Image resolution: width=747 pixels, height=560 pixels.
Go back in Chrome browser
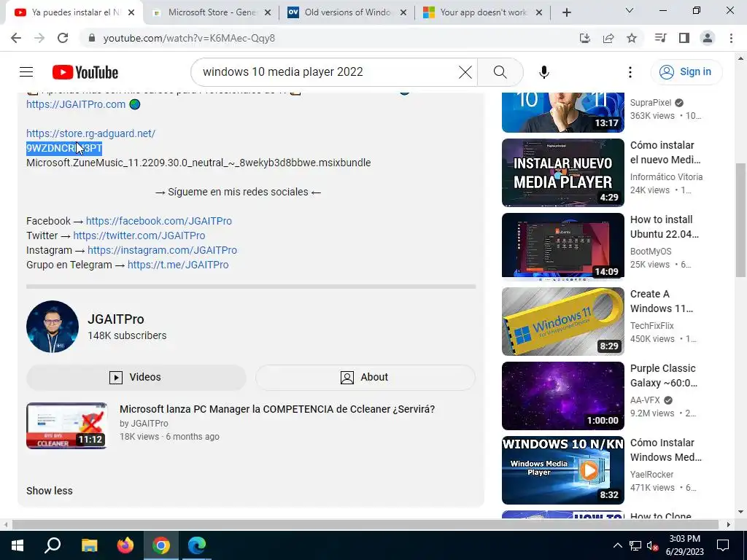(x=16, y=38)
